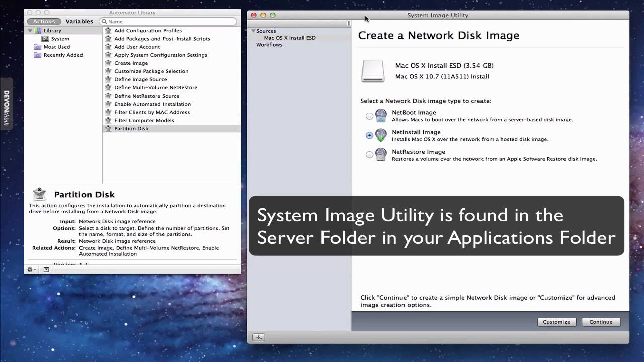Collapse the Library disclosure triangle

coord(30,31)
